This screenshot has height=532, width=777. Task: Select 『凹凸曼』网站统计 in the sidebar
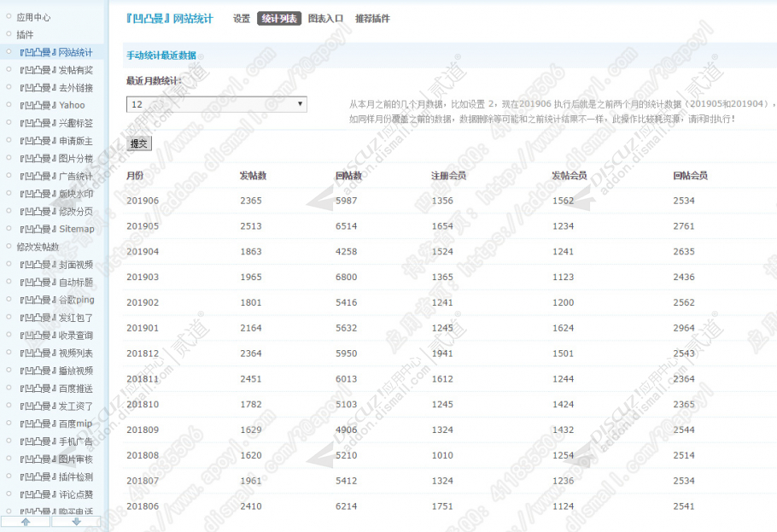pyautogui.click(x=56, y=53)
